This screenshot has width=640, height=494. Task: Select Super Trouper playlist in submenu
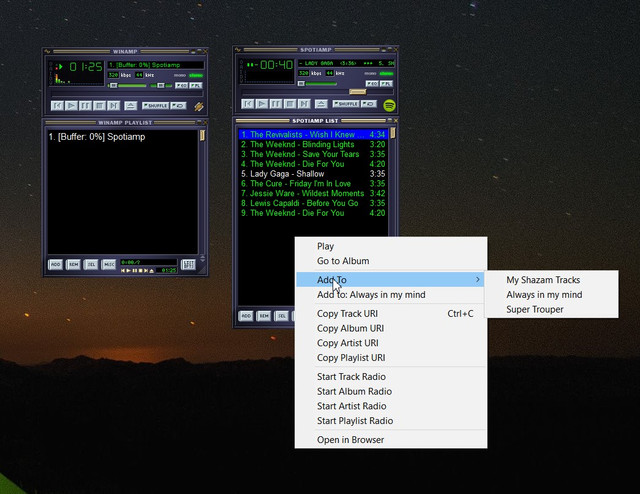pyautogui.click(x=551, y=309)
